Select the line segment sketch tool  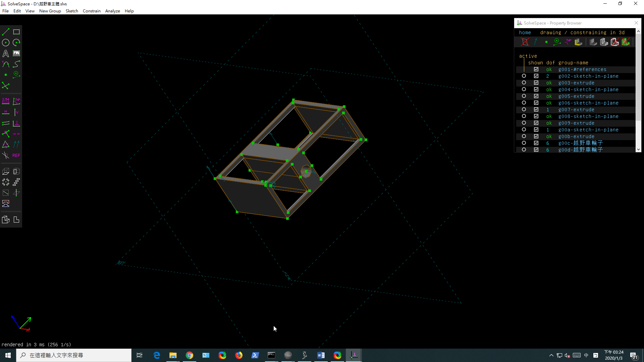pos(6,32)
